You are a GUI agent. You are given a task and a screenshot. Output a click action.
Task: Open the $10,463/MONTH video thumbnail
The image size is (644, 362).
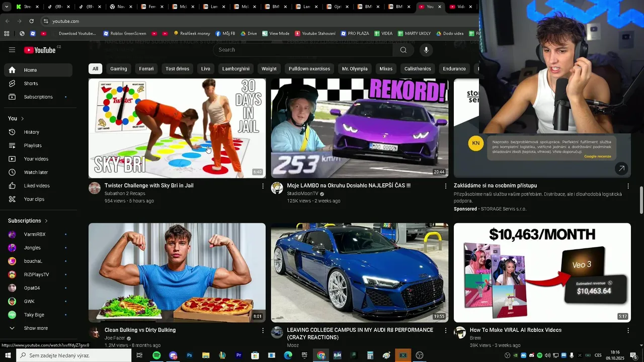click(x=542, y=273)
